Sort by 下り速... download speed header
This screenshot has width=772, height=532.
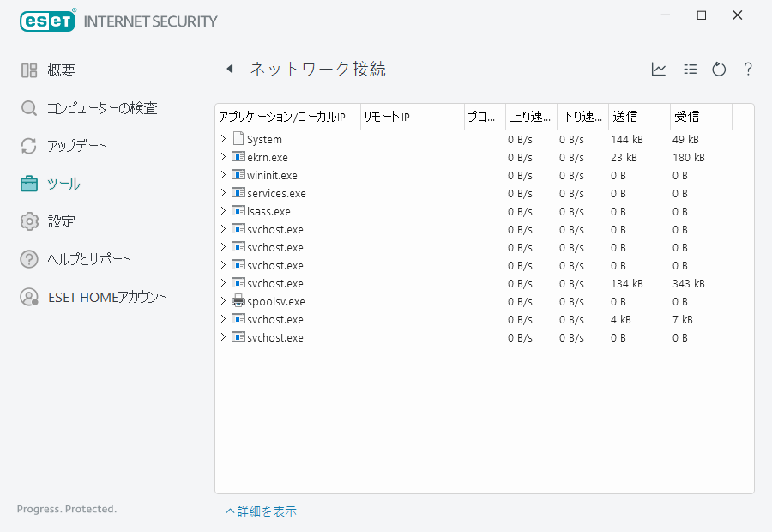click(583, 117)
